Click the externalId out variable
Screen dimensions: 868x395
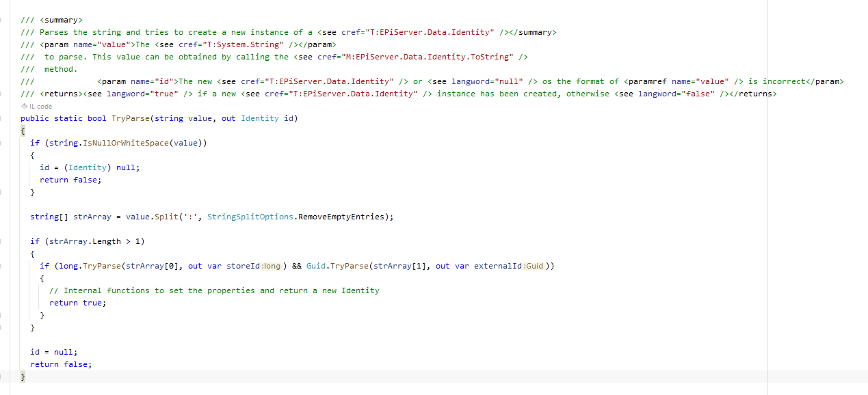(497, 266)
